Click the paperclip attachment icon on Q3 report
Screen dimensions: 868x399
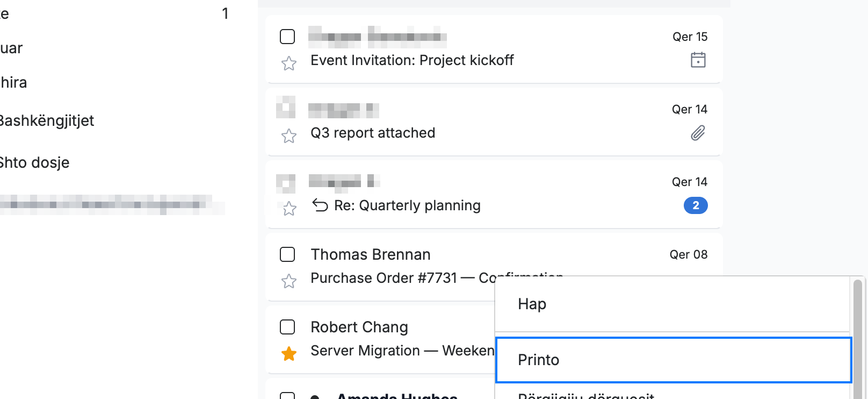[x=698, y=133]
